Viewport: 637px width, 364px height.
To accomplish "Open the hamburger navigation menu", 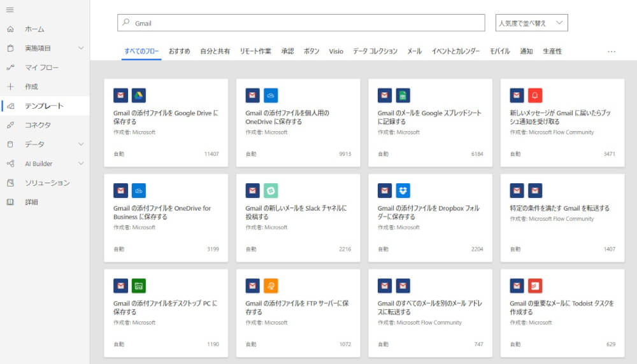I will [10, 10].
